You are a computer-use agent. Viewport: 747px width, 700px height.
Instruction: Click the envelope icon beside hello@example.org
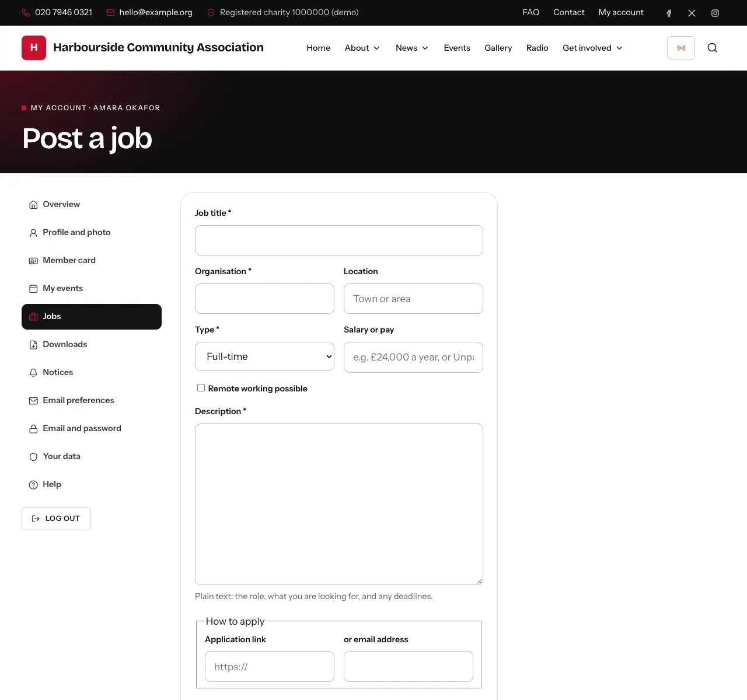[110, 12]
